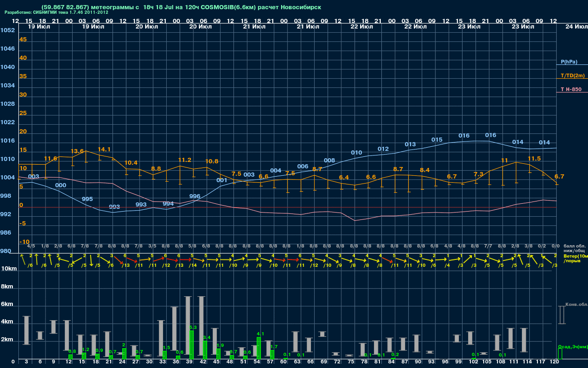Select the -10 temperature axis label
588x368 pixels.
point(24,242)
